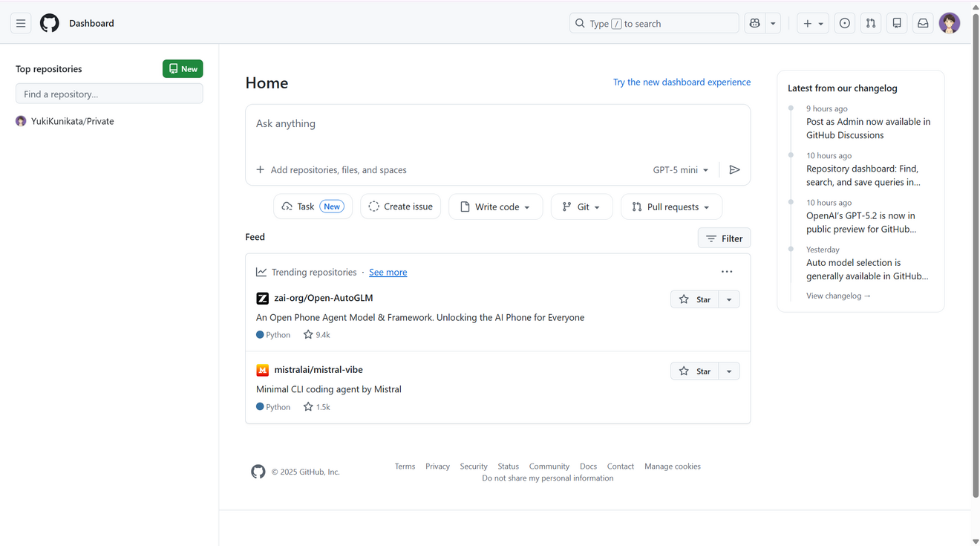Open the GPT-5 mini model dropdown
The width and height of the screenshot is (980, 546).
point(681,170)
